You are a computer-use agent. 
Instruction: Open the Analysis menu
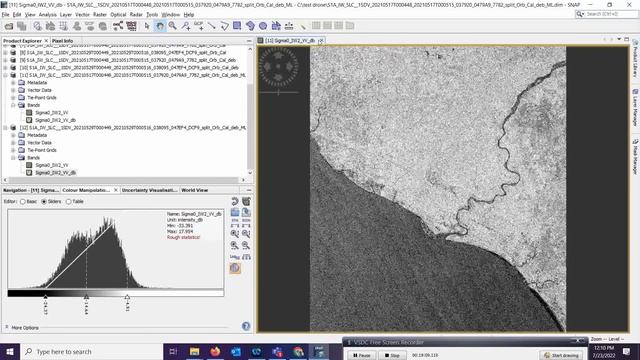click(x=47, y=15)
